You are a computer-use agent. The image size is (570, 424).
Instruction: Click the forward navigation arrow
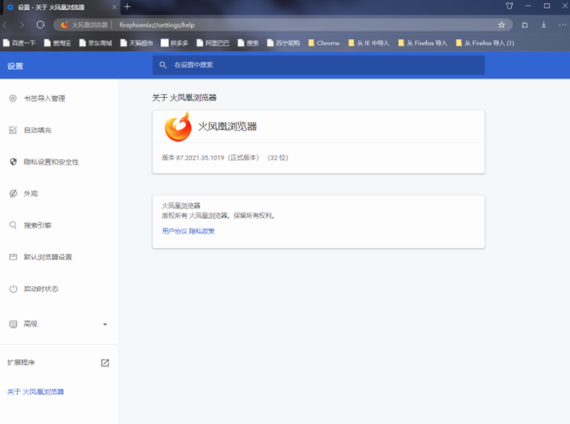22,25
